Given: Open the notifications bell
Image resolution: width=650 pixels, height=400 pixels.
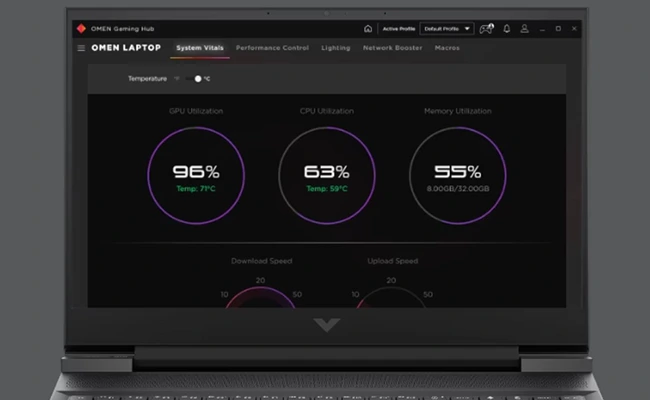Looking at the screenshot, I should coord(507,29).
